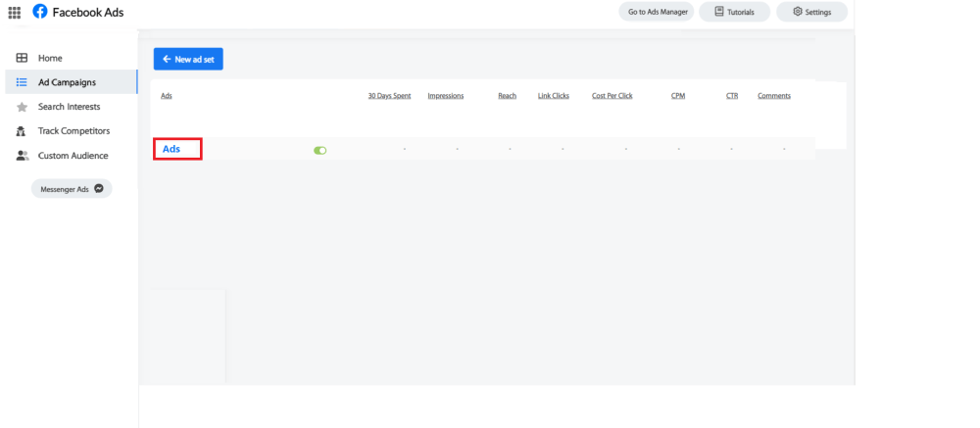980x428 pixels.
Task: Open Custom Audience page
Action: coord(72,156)
